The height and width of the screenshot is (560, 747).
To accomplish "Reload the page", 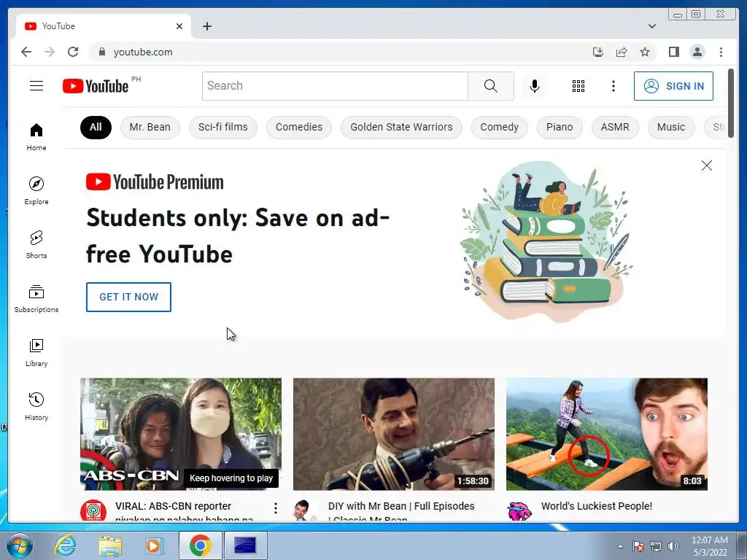I will 73,52.
